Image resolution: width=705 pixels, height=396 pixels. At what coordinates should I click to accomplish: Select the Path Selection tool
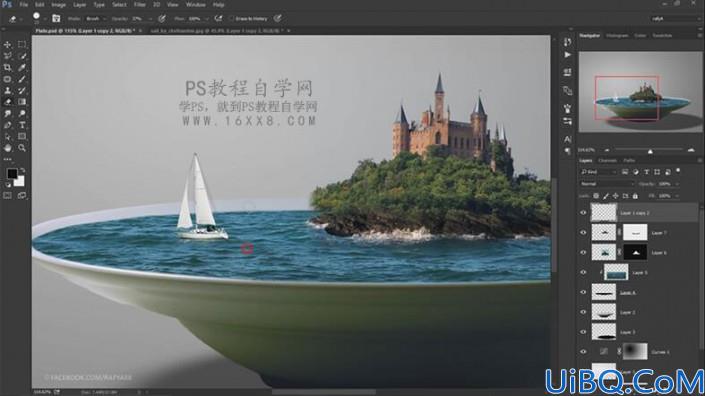[x=8, y=136]
